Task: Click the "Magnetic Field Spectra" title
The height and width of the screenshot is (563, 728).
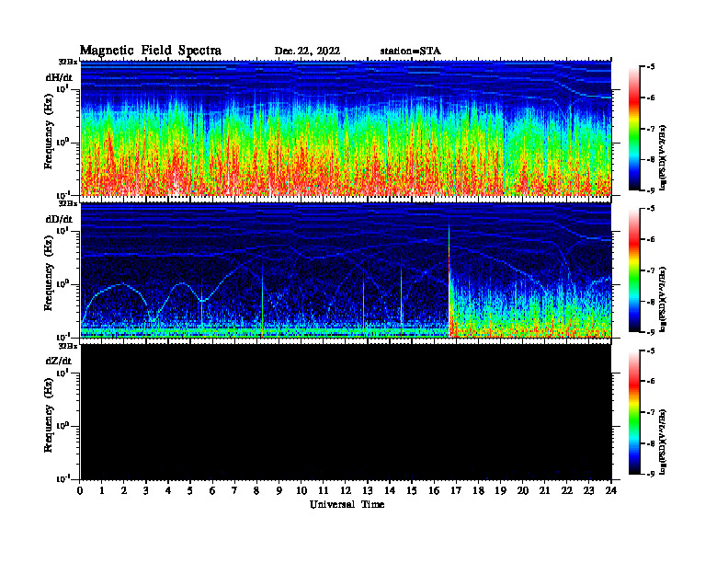Action: coord(151,51)
